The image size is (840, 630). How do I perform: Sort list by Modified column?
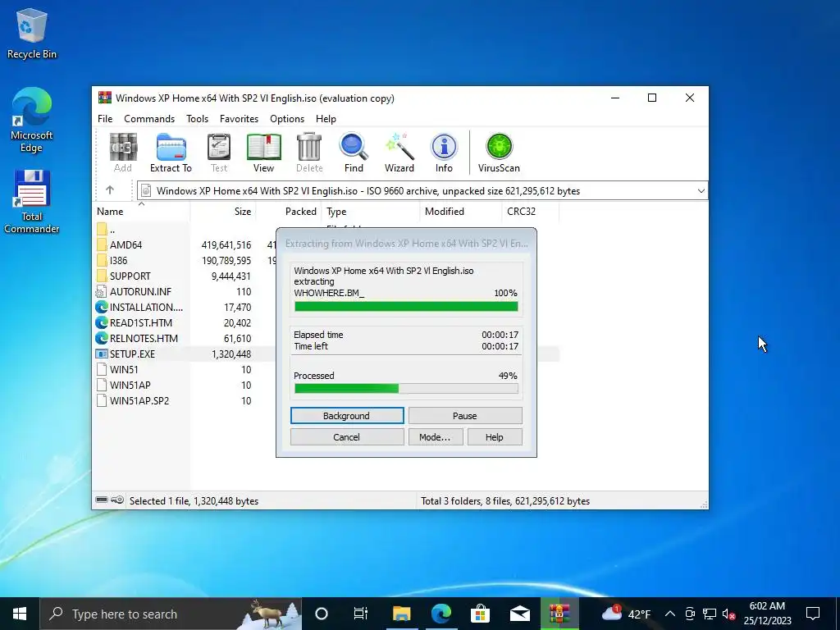(x=461, y=212)
